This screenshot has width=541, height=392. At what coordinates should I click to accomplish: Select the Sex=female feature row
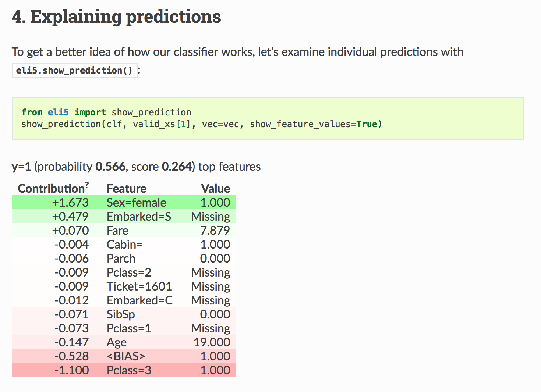[124, 203]
